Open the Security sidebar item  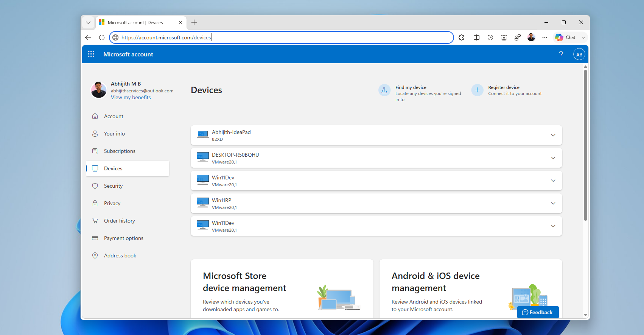(128, 186)
